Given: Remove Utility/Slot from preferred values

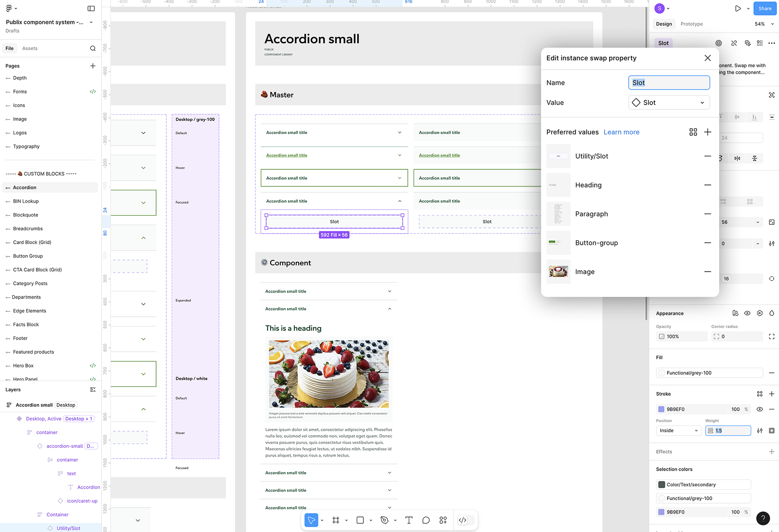Looking at the screenshot, I should click(708, 156).
